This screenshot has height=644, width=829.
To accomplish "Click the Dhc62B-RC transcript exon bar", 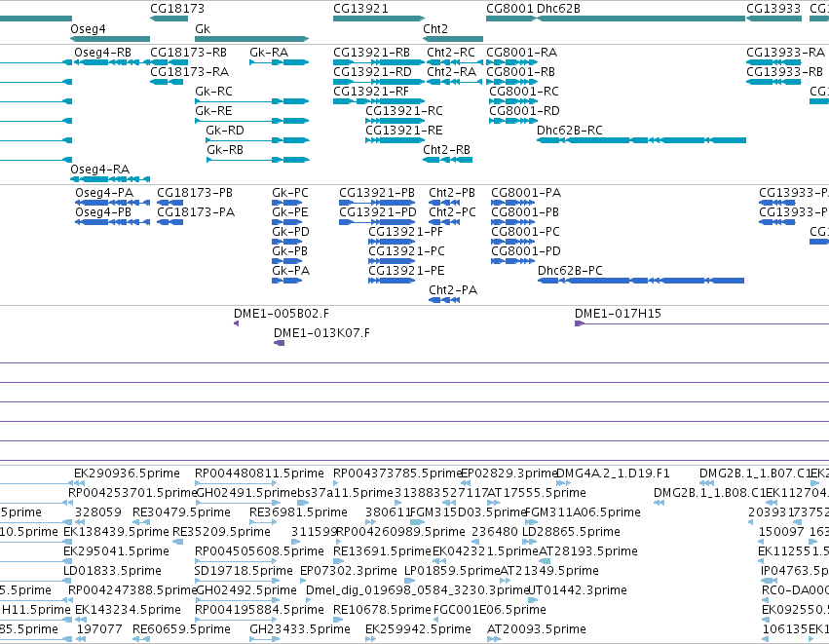I will 641,140.
